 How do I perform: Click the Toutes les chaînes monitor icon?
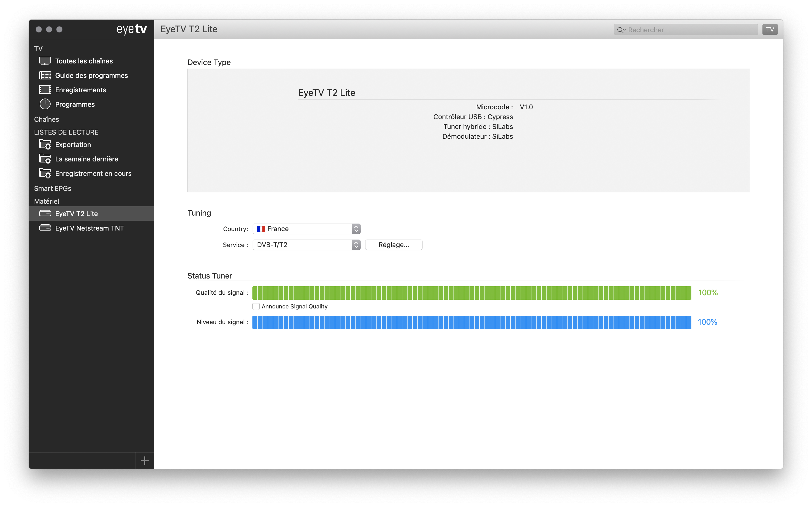click(x=45, y=61)
